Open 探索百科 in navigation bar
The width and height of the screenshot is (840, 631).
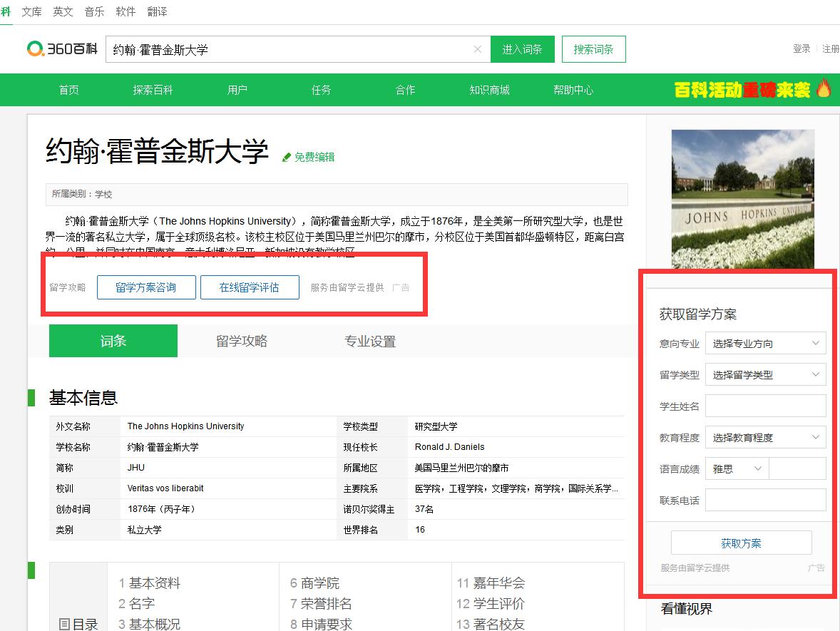click(x=153, y=90)
